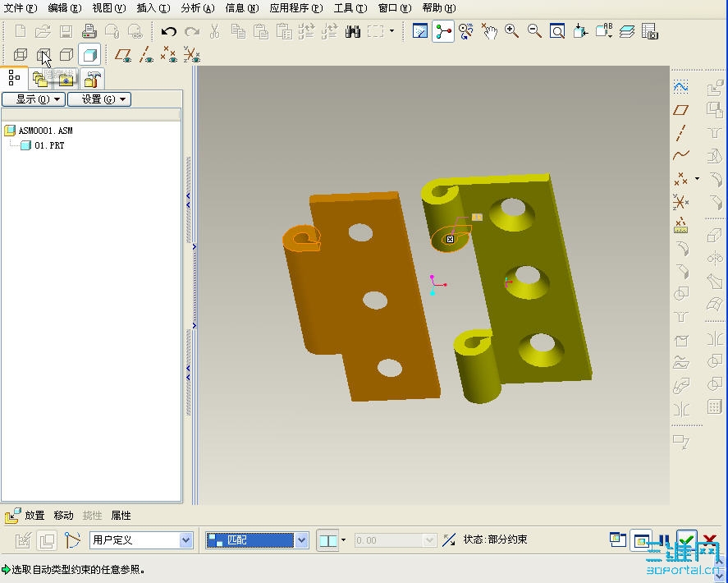Click the binoculars Find icon
Viewport: 728px width, 583px height.
click(x=353, y=31)
